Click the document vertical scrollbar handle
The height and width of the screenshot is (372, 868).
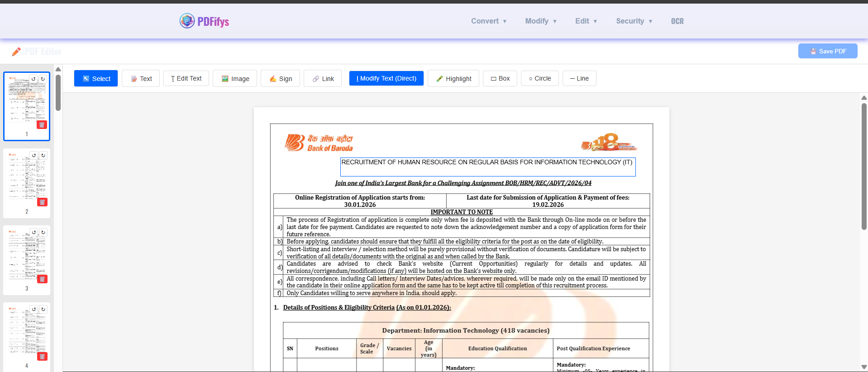coord(864,167)
